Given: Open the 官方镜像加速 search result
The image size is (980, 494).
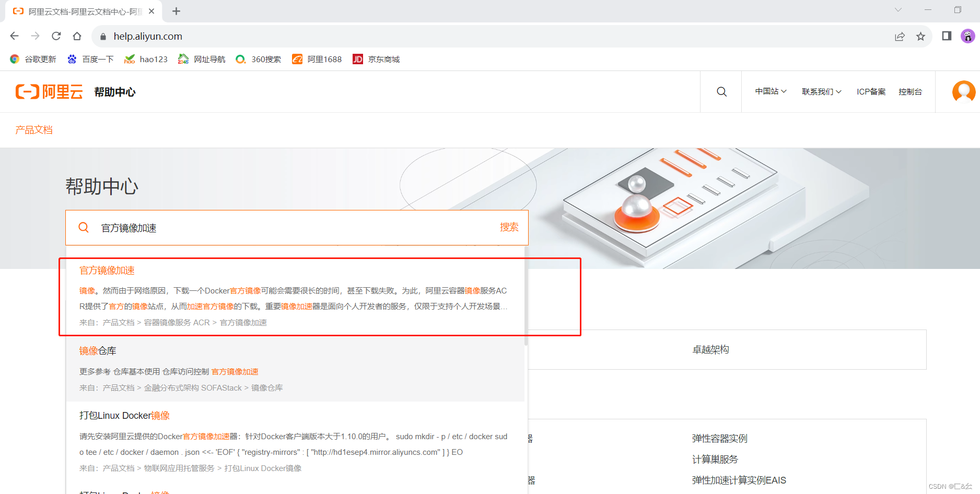Looking at the screenshot, I should (106, 270).
